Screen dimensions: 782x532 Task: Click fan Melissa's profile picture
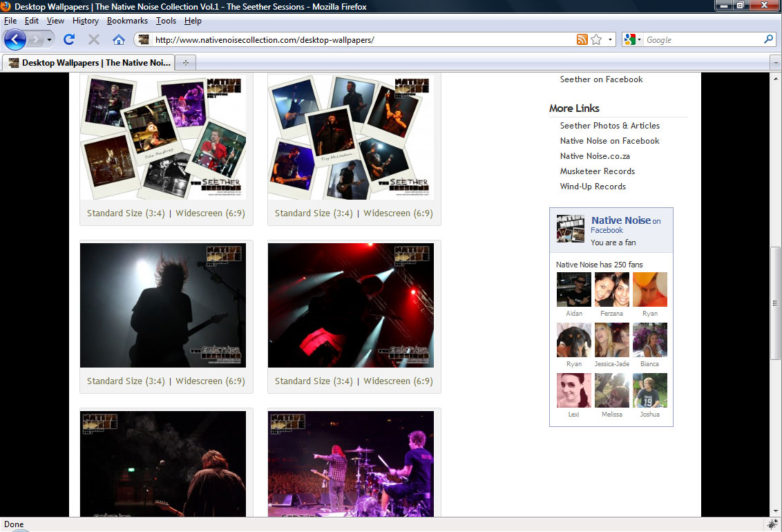pos(612,390)
